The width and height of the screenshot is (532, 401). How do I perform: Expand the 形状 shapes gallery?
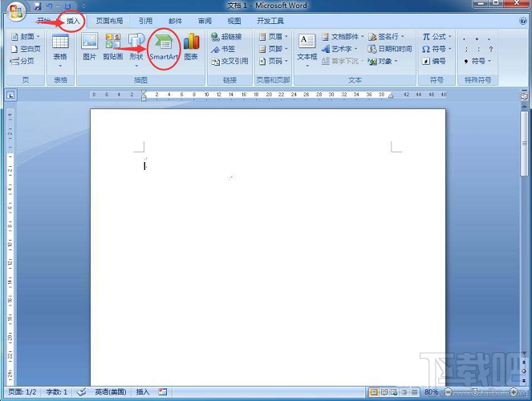[136, 51]
